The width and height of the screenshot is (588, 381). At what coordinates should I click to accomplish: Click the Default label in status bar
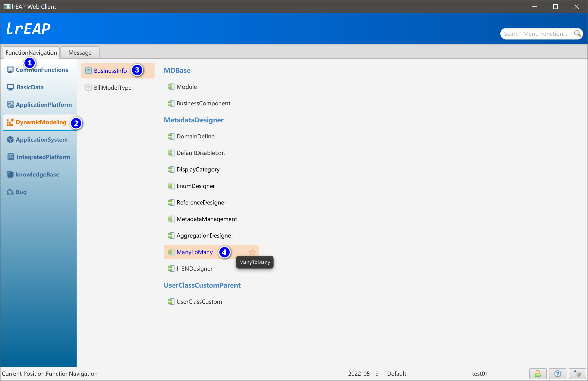tap(397, 374)
